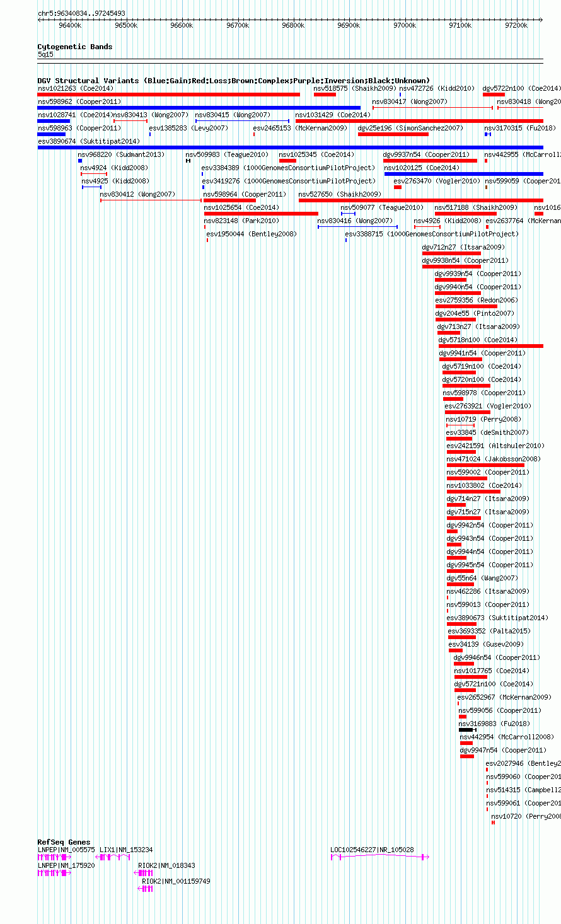Viewport: 561px width, 924px height.
Task: Open the esv3890673 (Suktitipat2014) variant
Action: pos(461,624)
